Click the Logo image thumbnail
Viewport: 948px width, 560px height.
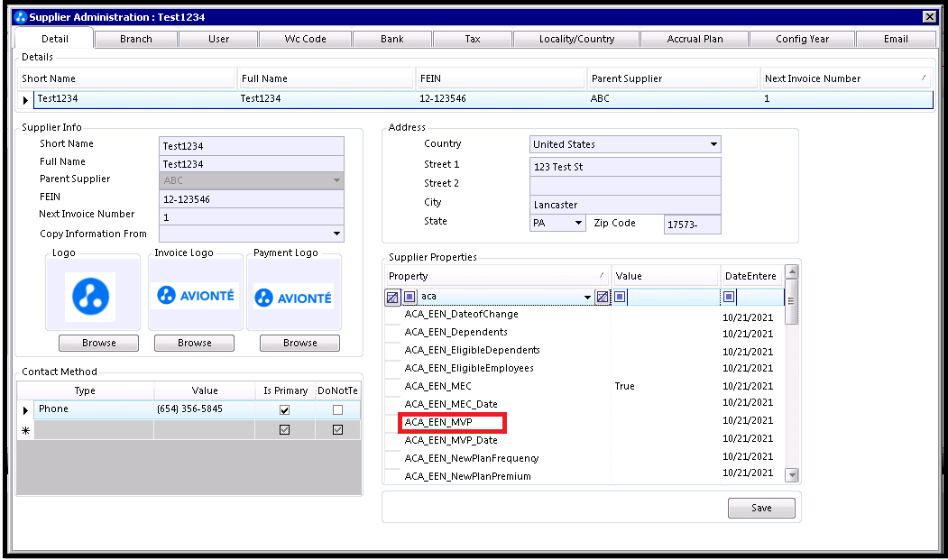tap(91, 297)
